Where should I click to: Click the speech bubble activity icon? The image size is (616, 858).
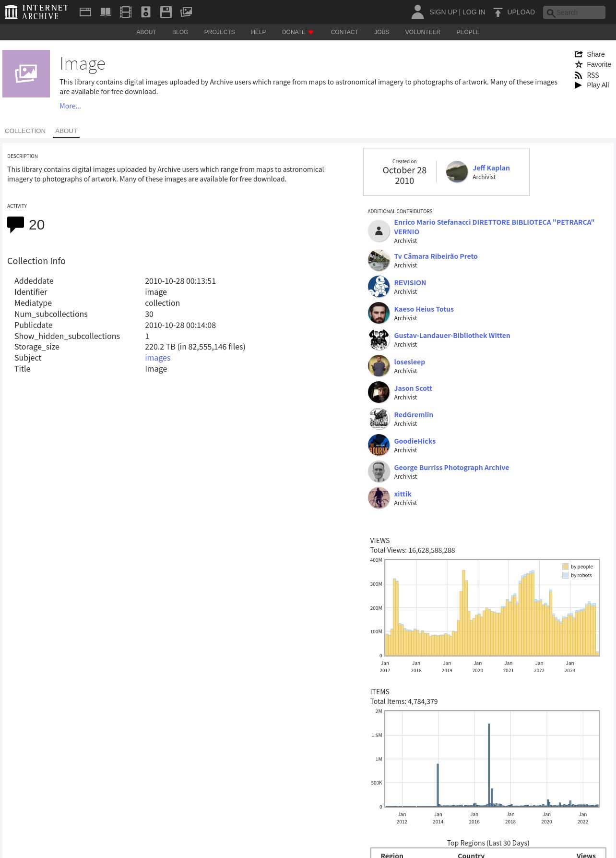tap(15, 224)
